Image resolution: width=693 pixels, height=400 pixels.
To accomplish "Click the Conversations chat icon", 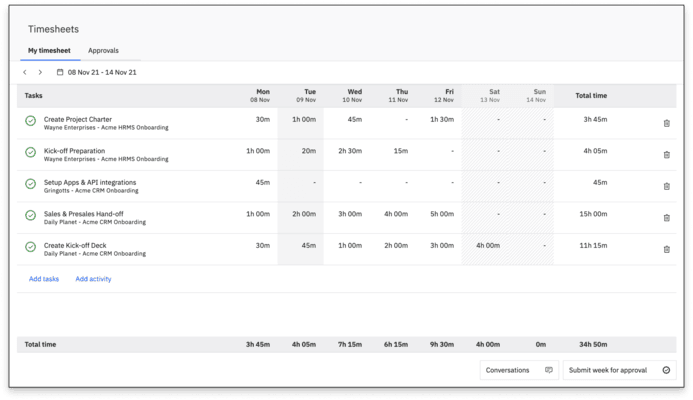I will (548, 370).
